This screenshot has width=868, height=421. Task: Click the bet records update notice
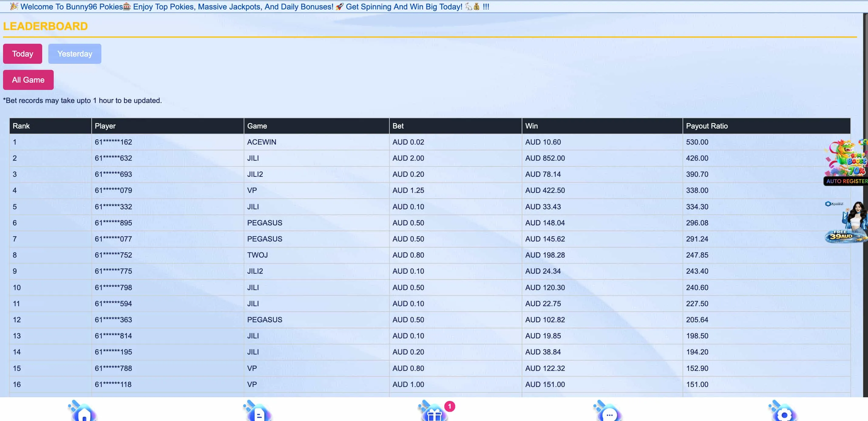(83, 101)
